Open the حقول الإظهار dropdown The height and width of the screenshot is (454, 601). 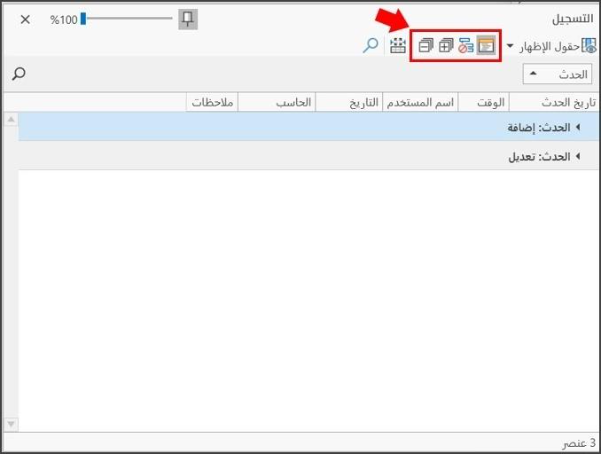[510, 46]
